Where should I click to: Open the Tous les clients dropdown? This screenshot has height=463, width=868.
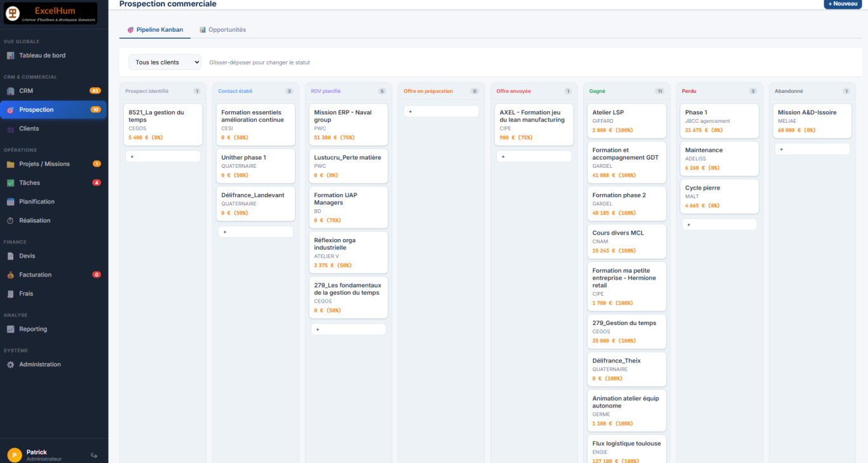[165, 62]
